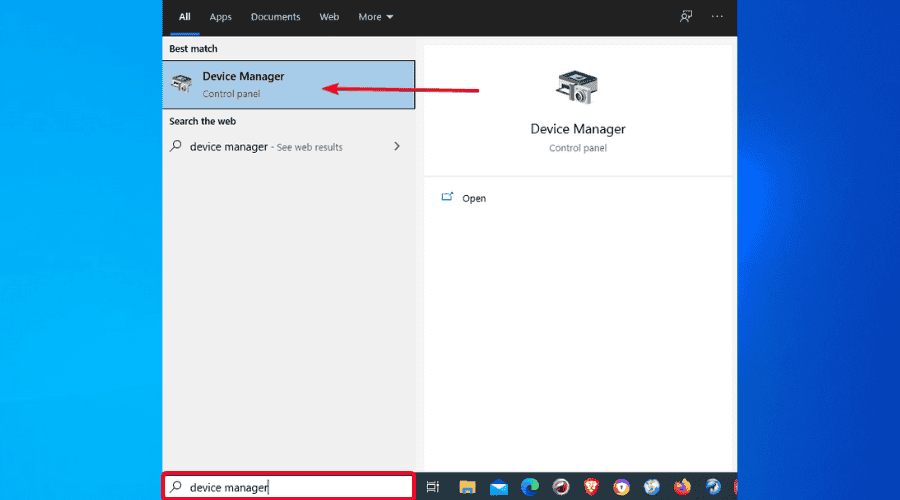900x500 pixels.
Task: Switch to the Documents tab
Action: (276, 17)
